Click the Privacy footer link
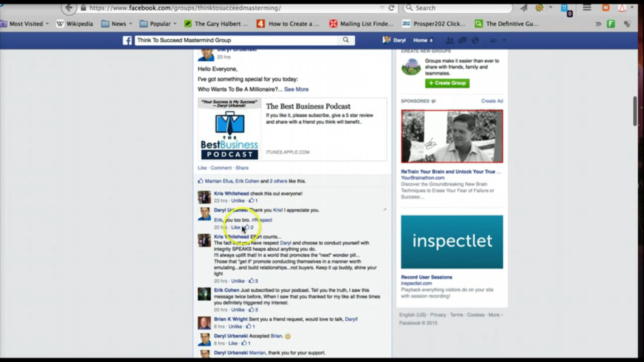644x362 pixels. pyautogui.click(x=438, y=315)
